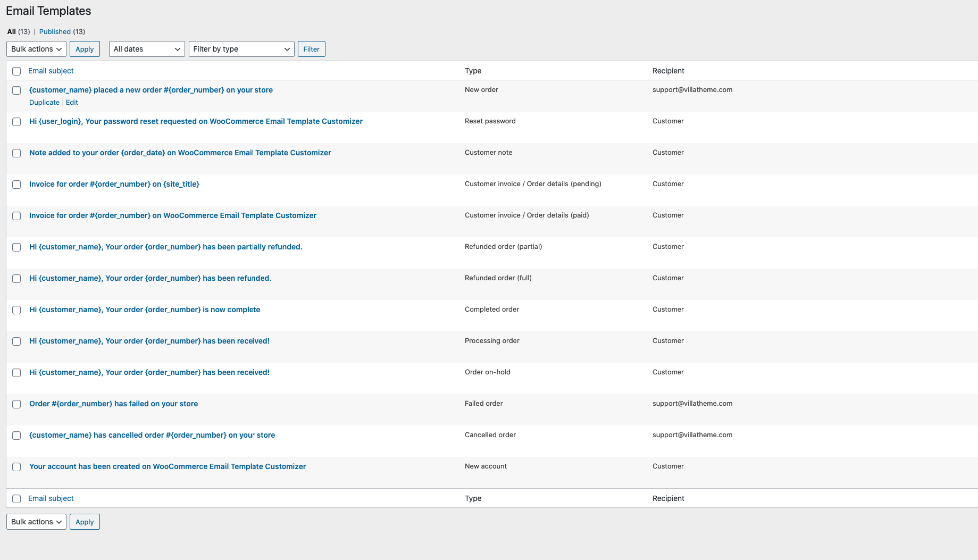Sort by the Email subject column header
This screenshot has height=560, width=978.
tap(51, 71)
